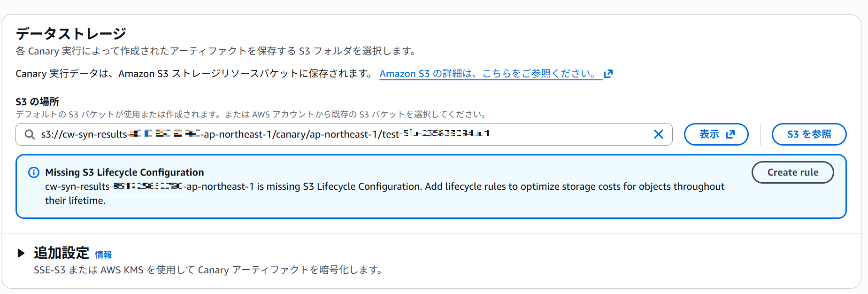This screenshot has width=868, height=294.
Task: Clear the S3 path with the X icon
Action: 658,135
